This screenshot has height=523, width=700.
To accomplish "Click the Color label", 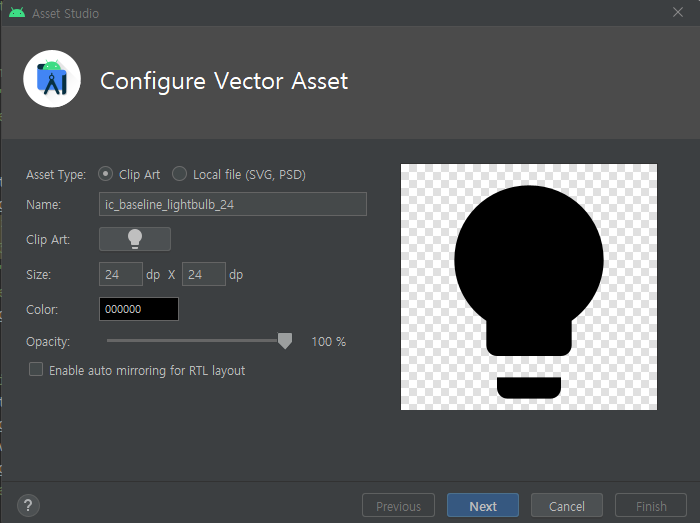I will 42,309.
